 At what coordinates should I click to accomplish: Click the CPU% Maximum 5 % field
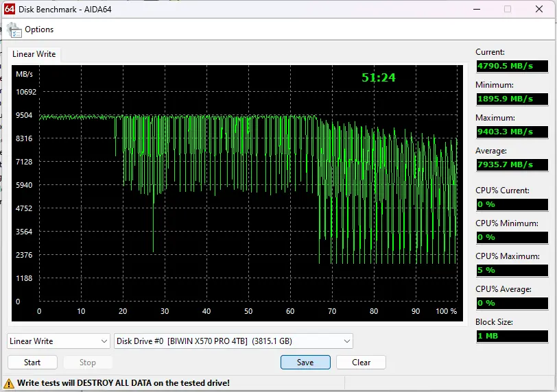pos(512,270)
